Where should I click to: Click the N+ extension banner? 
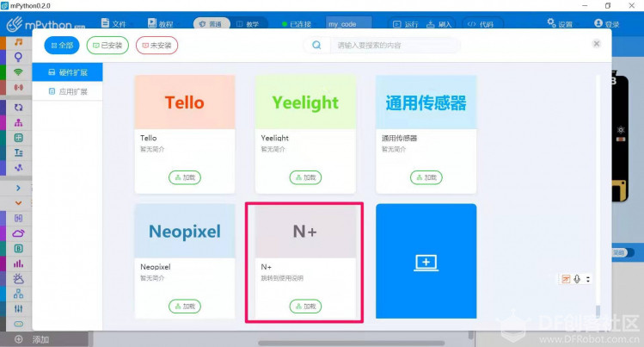(x=305, y=231)
